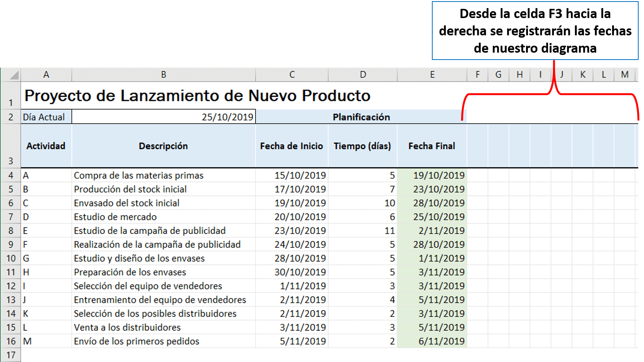Select 'Selección del equipo de vendedores' cell
Viewport: 644px width, 362px height.
pos(164,286)
